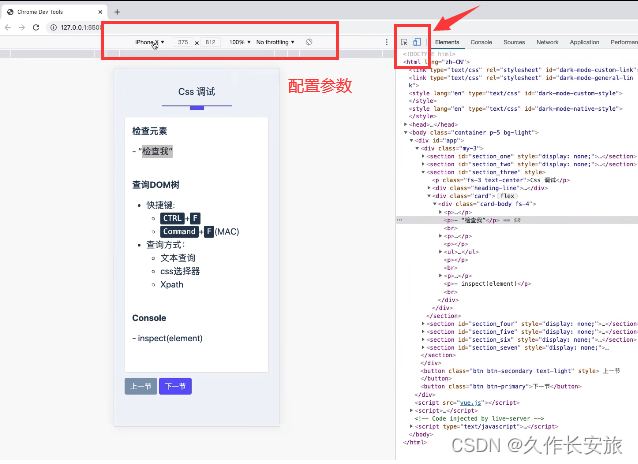Click the site info icon in address bar
This screenshot has height=464, width=638.
coord(53,27)
